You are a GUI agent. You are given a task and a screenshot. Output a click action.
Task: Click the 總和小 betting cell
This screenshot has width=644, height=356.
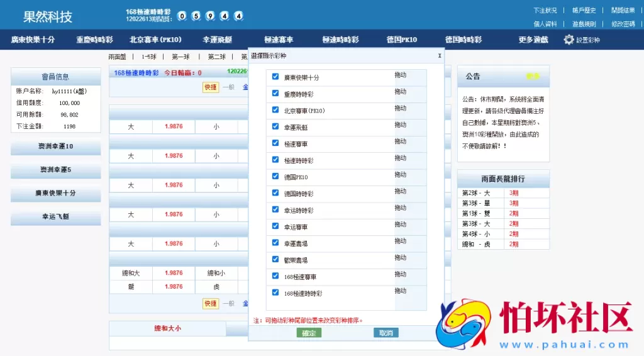[x=216, y=273]
